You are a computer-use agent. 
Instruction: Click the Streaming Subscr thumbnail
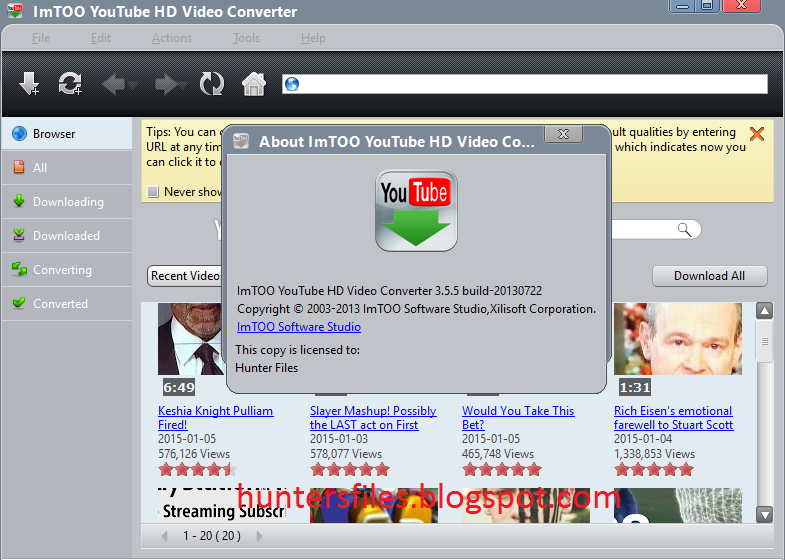pyautogui.click(x=222, y=505)
